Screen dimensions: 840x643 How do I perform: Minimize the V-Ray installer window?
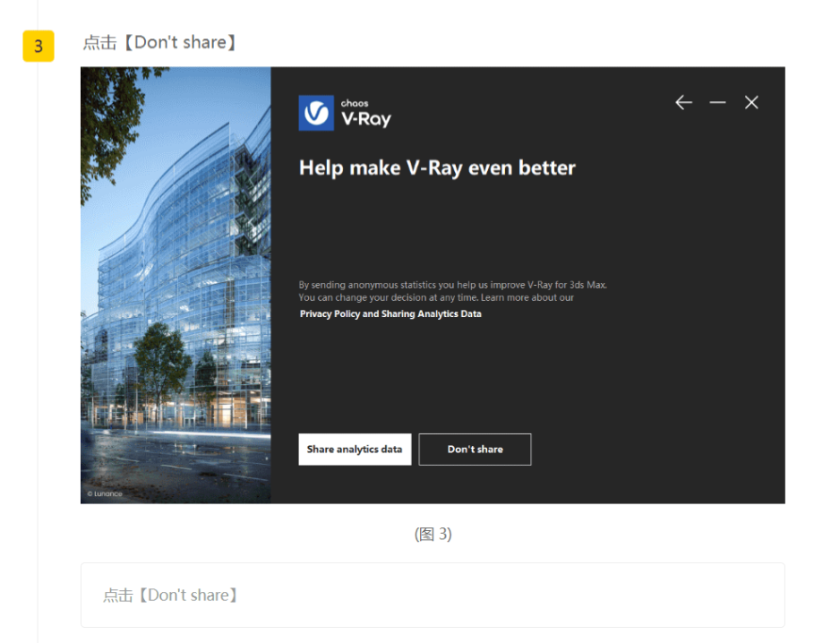tap(717, 103)
